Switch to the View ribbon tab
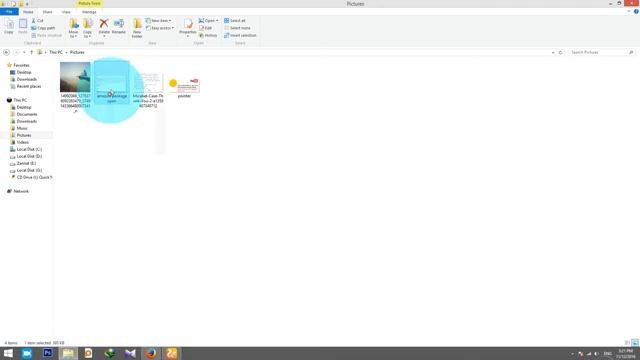 (x=66, y=12)
